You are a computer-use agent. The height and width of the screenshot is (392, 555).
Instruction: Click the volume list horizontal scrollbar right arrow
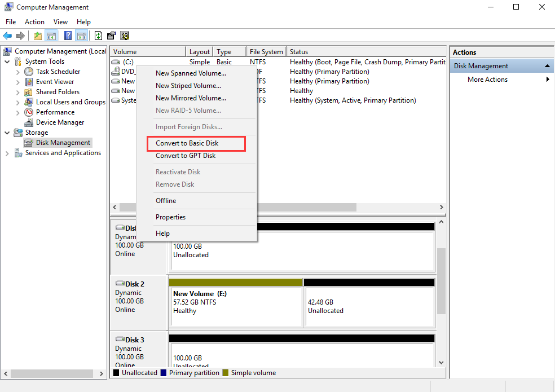click(x=441, y=208)
